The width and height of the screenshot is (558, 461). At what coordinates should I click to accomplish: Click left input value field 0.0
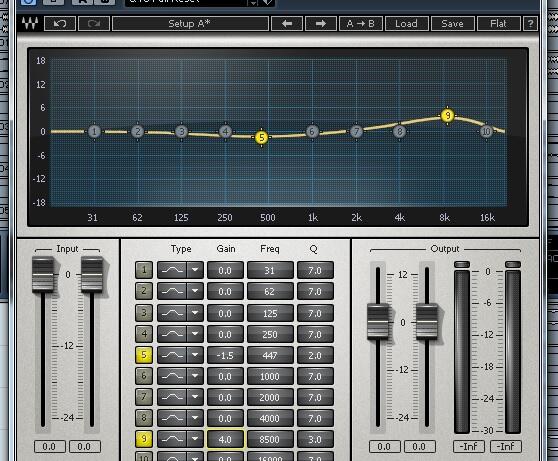pos(49,446)
